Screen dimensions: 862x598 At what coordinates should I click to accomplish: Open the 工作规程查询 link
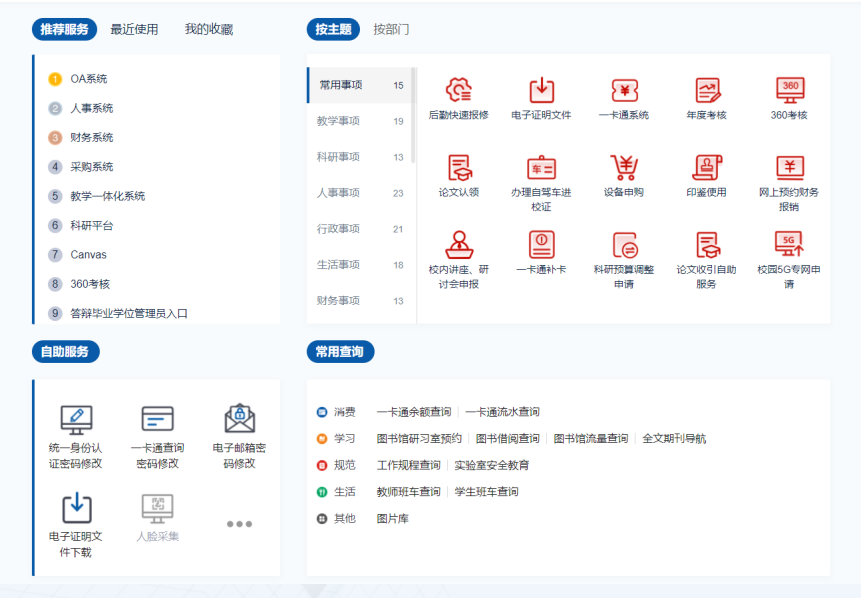tap(408, 465)
